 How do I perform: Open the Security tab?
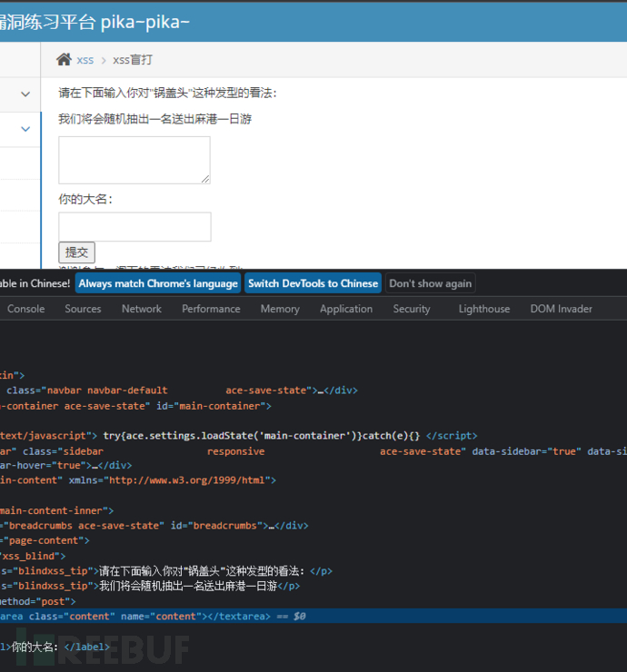click(x=412, y=309)
